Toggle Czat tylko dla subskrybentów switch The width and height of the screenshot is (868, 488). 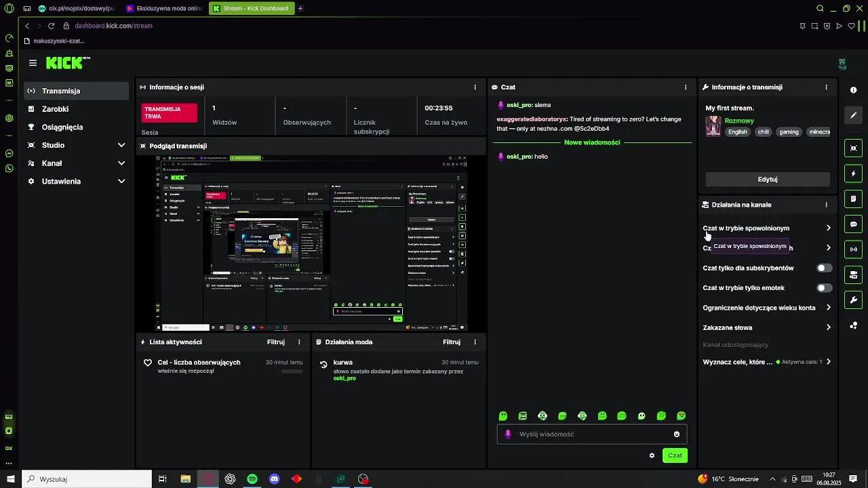click(x=824, y=268)
